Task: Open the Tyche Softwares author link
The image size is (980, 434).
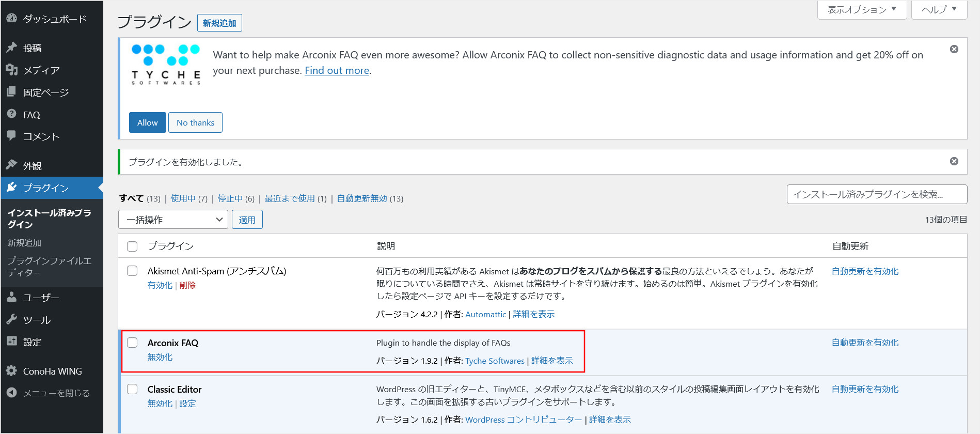Action: tap(495, 361)
